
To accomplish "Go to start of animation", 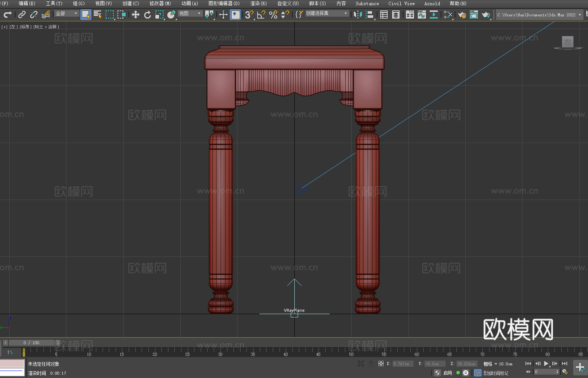I will [528, 364].
